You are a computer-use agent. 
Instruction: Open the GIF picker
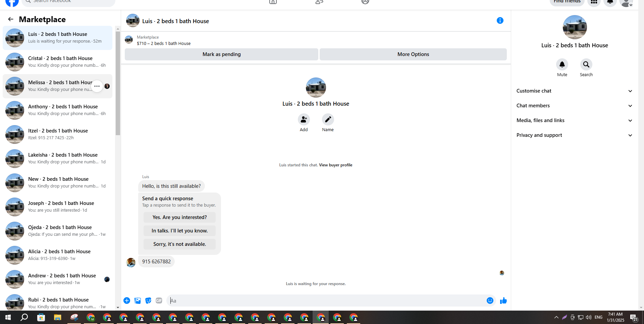point(159,301)
